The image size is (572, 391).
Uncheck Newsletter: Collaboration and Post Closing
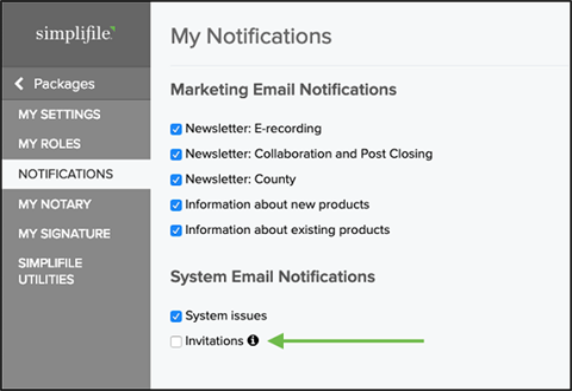point(176,154)
